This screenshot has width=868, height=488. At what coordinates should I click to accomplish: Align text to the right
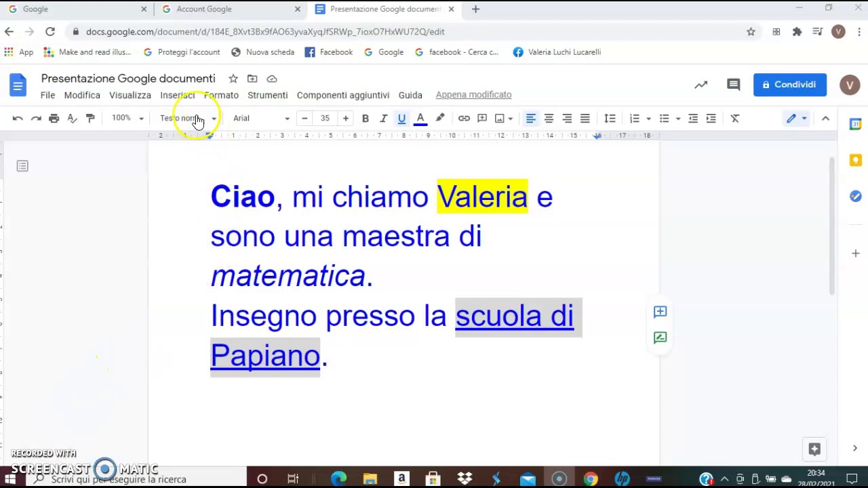[567, 119]
